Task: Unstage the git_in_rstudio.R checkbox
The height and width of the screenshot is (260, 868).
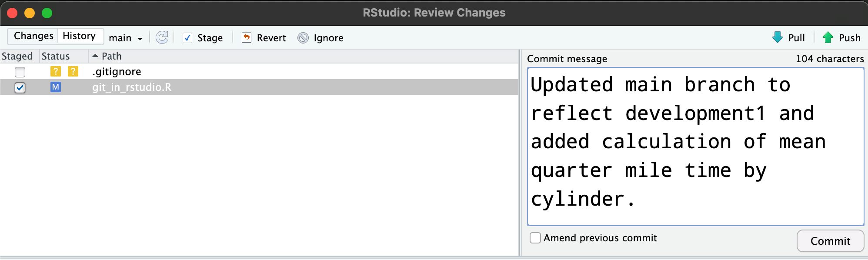Action: pyautogui.click(x=20, y=87)
